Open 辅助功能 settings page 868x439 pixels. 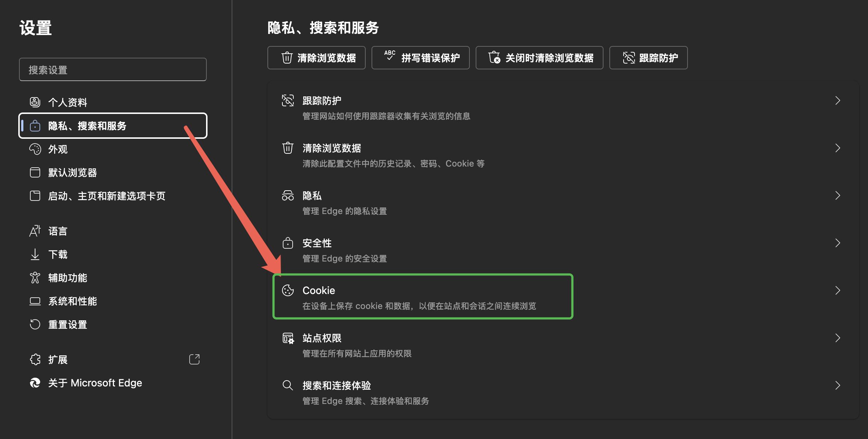[113, 278]
